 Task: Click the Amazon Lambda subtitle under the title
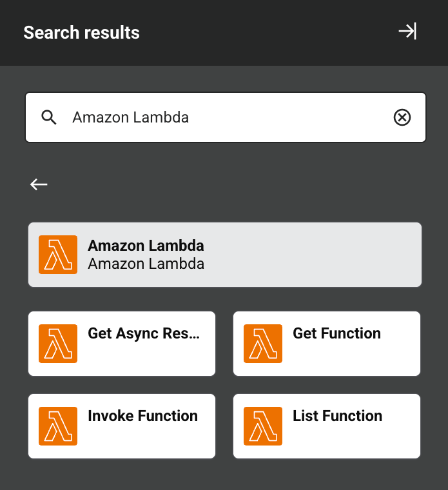click(146, 264)
